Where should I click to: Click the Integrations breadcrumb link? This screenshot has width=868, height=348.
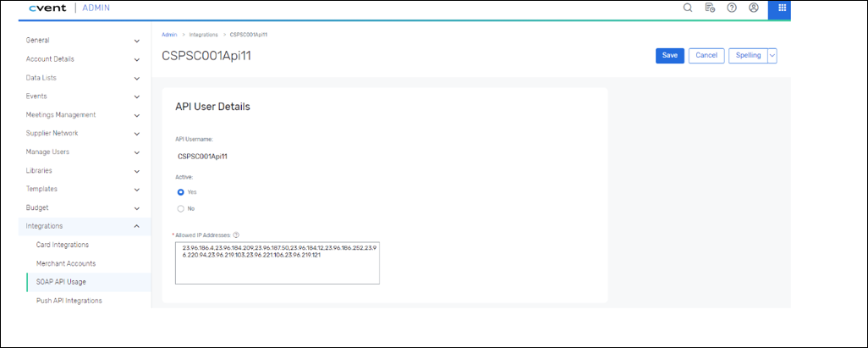(x=203, y=35)
